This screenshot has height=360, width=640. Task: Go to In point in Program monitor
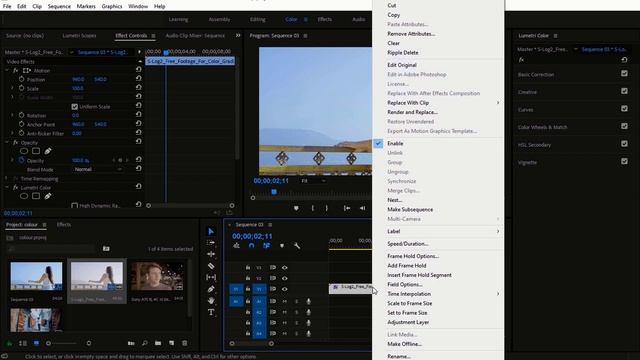point(347,208)
